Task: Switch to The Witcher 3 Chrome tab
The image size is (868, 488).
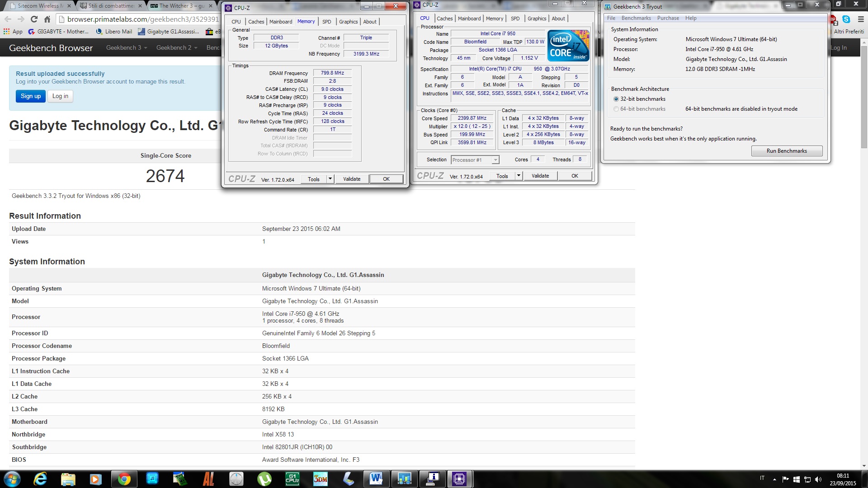Action: [181, 6]
